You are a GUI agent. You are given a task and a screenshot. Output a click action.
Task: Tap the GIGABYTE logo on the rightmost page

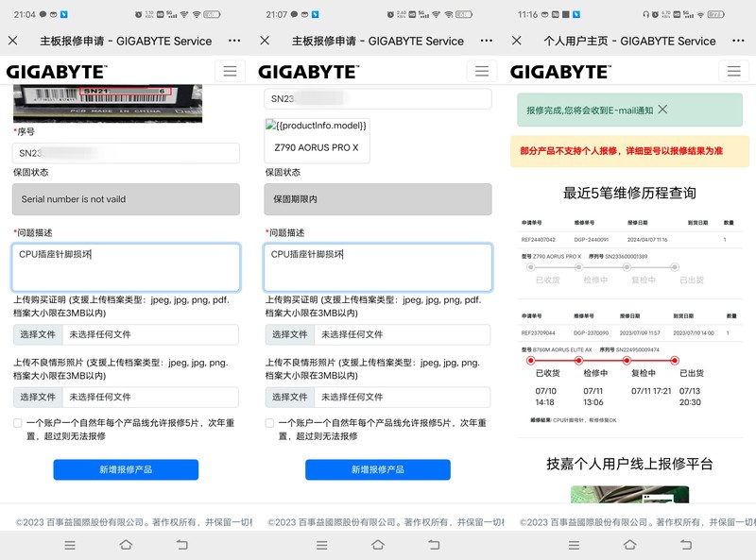(559, 70)
